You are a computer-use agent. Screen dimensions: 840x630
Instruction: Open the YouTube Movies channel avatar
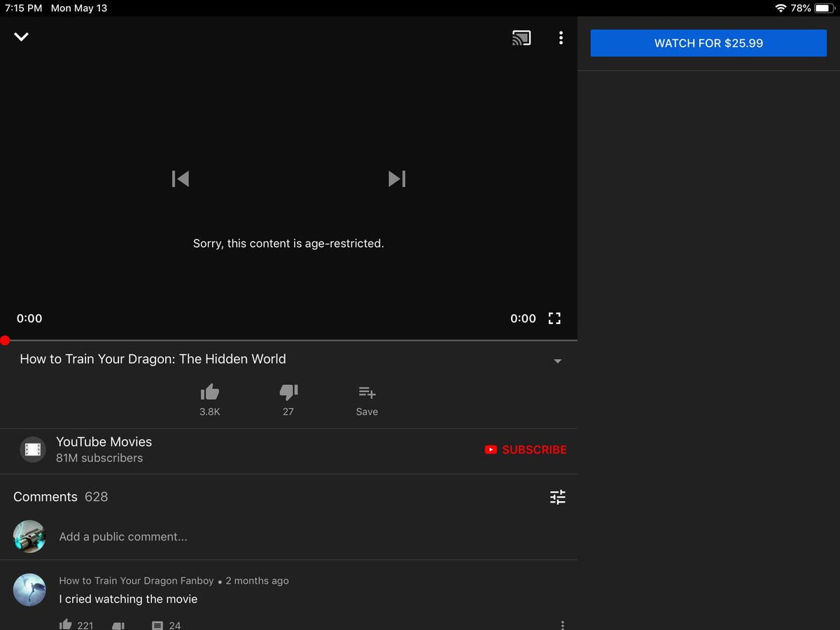pyautogui.click(x=33, y=449)
